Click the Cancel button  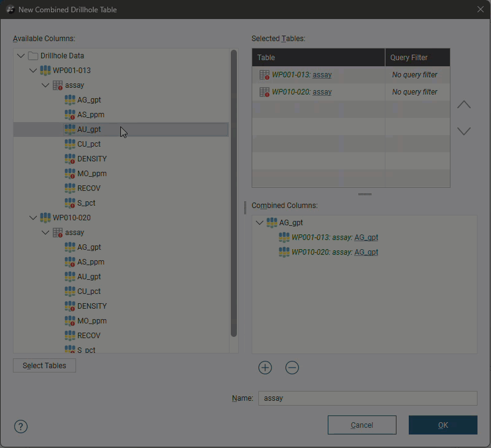point(361,425)
